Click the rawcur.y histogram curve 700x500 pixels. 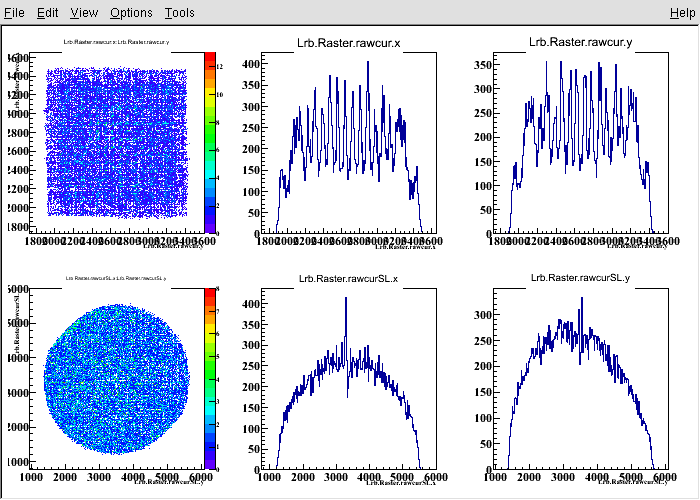coord(580,147)
